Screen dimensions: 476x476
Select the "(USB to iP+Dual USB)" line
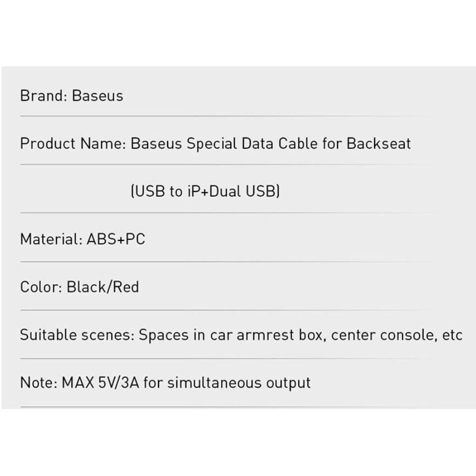tap(205, 191)
